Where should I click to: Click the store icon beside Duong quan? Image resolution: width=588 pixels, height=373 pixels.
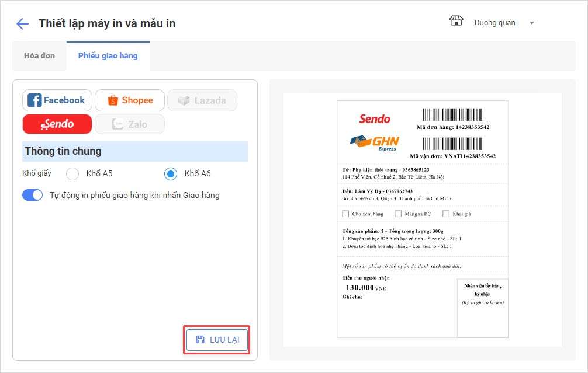[x=456, y=22]
